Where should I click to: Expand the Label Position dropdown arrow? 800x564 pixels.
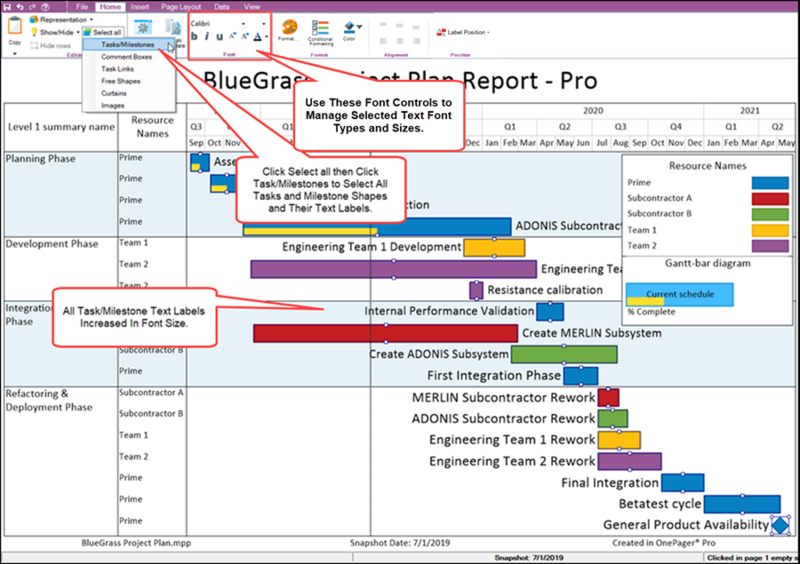[488, 32]
